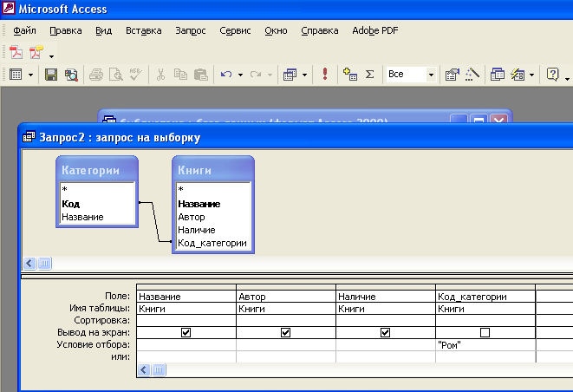Click the Show Table icon
Screen dimensions: 573x392
pos(350,75)
